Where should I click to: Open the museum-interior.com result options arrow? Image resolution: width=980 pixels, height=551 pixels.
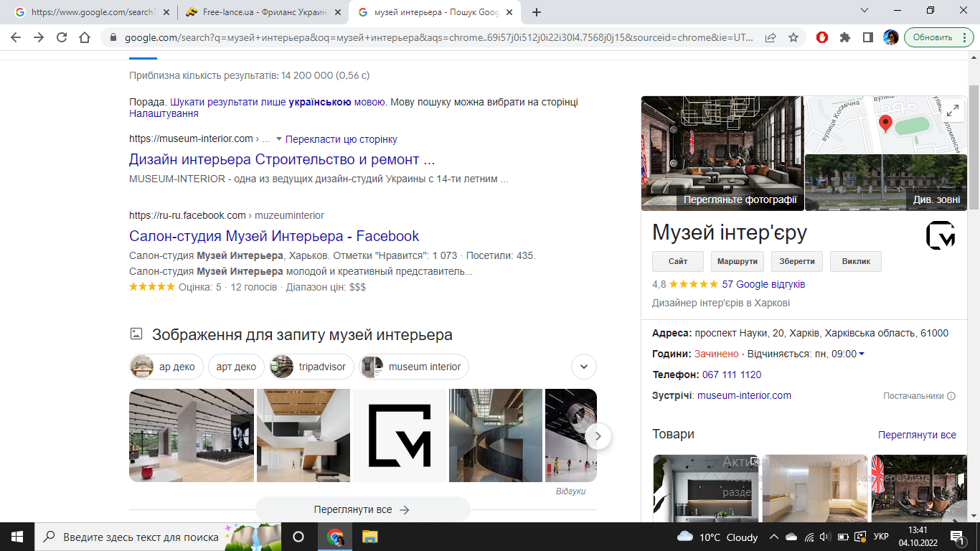(279, 139)
